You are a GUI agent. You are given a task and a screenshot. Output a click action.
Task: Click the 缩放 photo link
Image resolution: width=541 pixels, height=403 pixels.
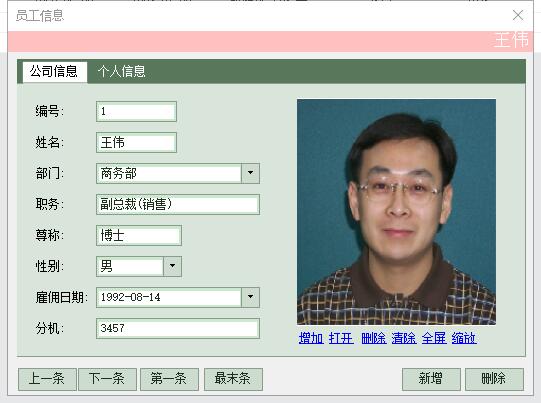click(464, 338)
